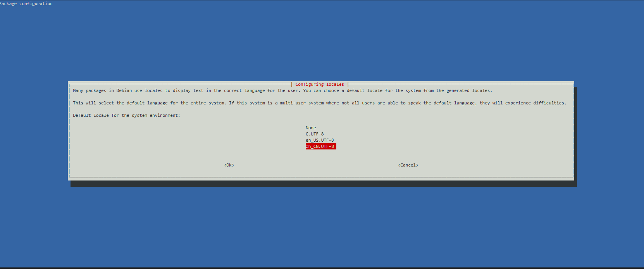Viewport: 644px width, 269px height.
Task: Click the paragraph starting 'This will select'
Action: coord(319,103)
